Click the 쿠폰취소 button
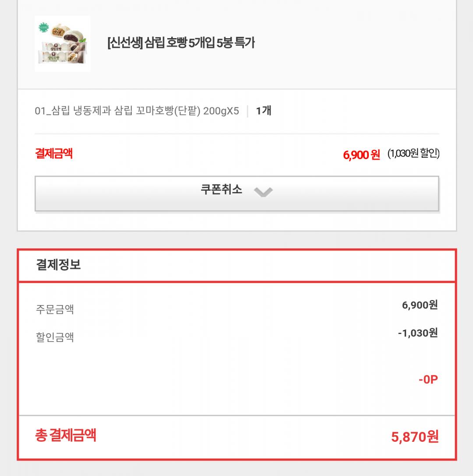 (x=221, y=190)
